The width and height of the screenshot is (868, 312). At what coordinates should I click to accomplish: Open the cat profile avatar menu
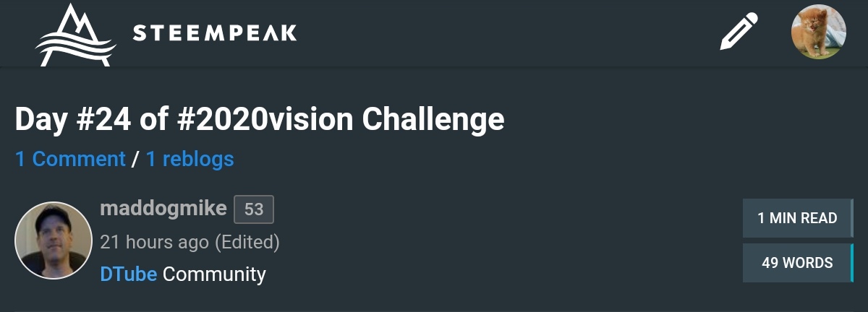tap(818, 32)
